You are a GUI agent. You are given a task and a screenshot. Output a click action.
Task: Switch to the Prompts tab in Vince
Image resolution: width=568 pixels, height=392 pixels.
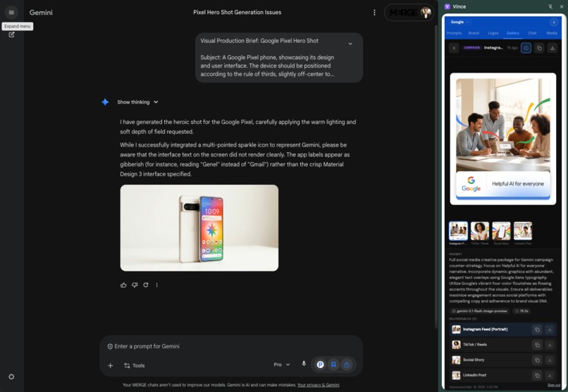pos(454,33)
